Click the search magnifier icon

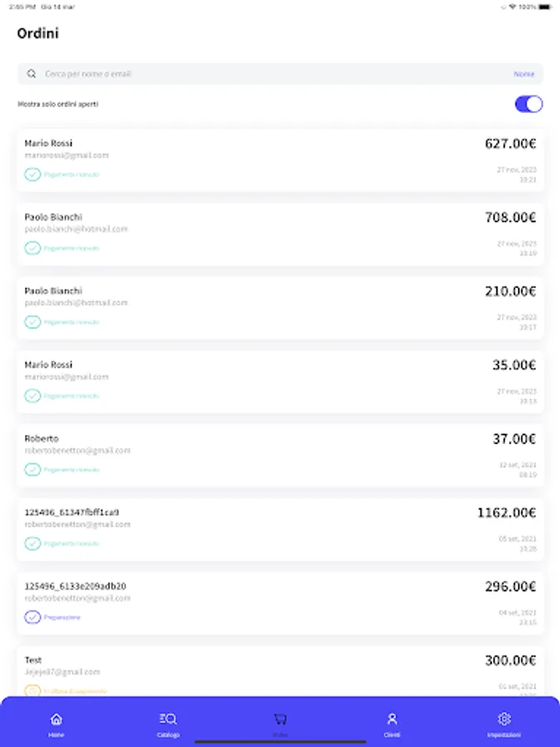[x=32, y=74]
